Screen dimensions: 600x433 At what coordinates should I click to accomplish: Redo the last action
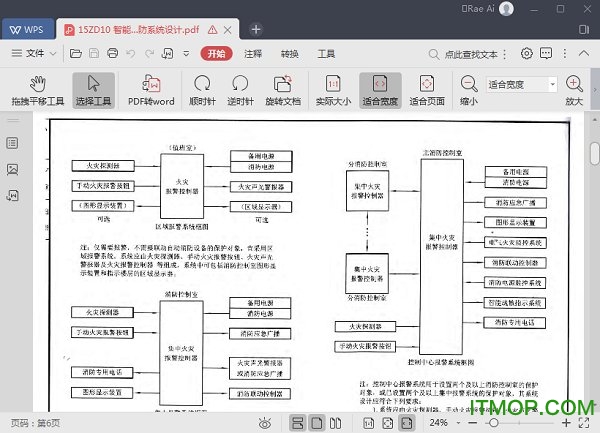(x=149, y=54)
